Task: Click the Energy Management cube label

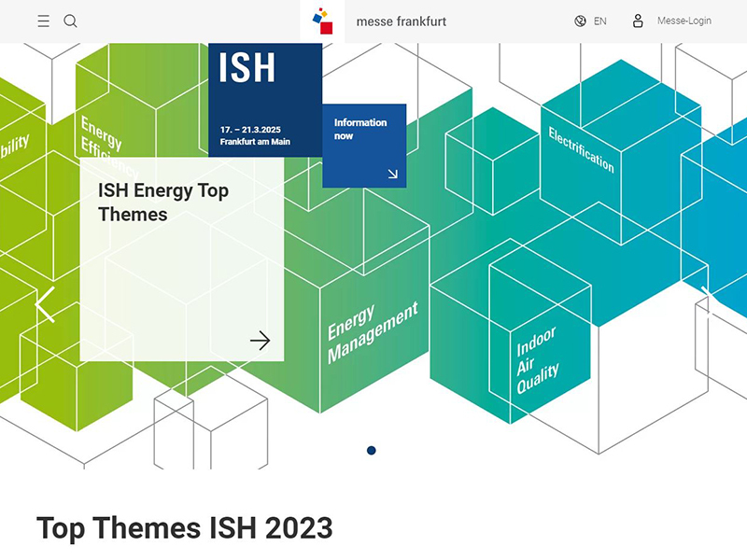Action: tap(373, 332)
